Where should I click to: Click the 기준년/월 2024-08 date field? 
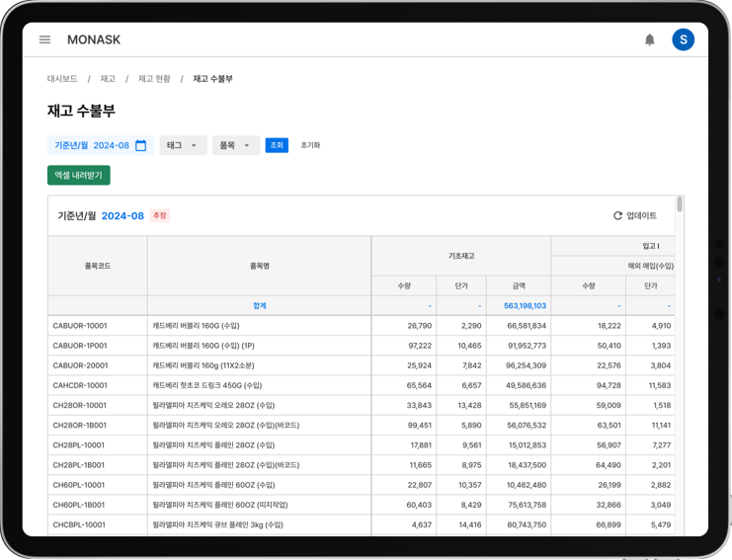click(101, 145)
